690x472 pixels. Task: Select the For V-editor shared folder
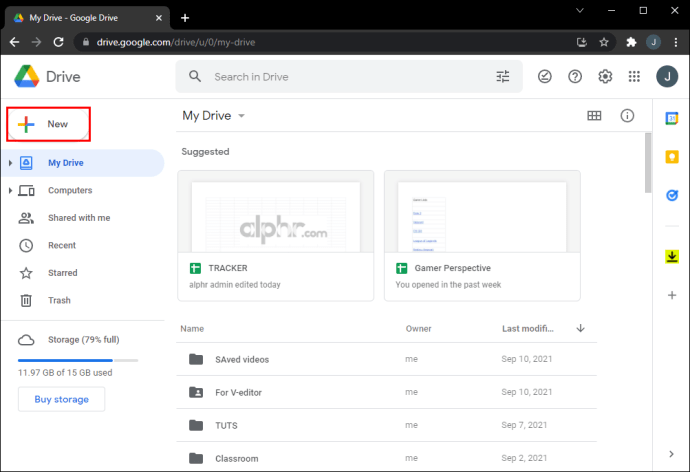click(x=386, y=392)
